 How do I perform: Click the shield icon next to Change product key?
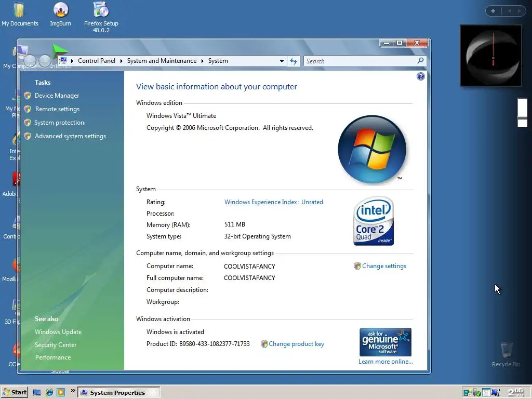[264, 344]
